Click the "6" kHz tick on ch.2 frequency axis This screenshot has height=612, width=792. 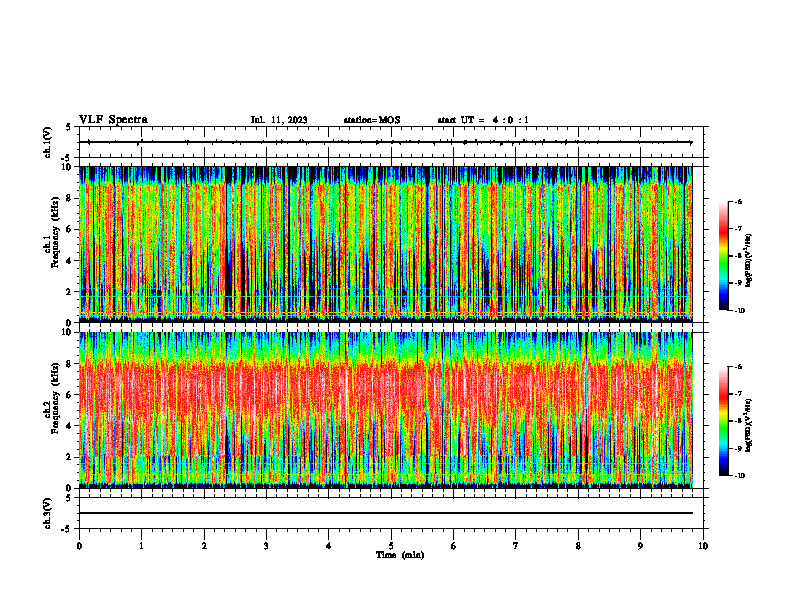(x=70, y=394)
